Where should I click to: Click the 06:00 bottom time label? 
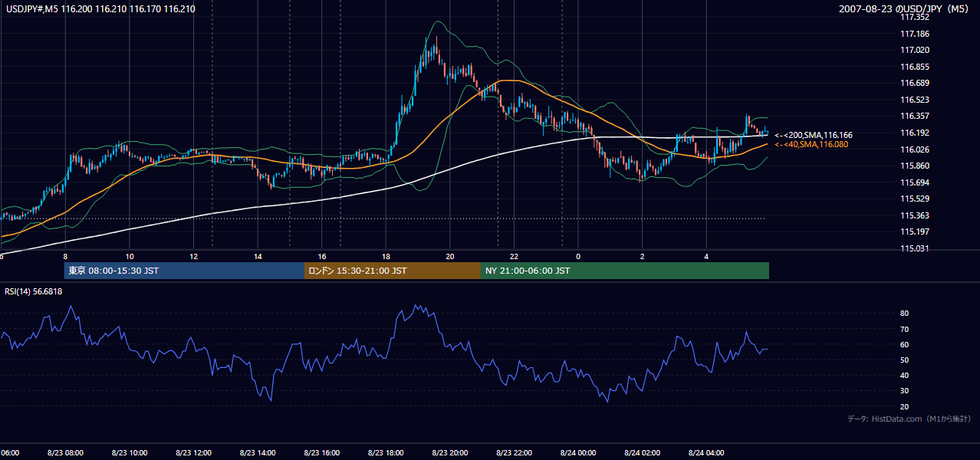(9, 453)
